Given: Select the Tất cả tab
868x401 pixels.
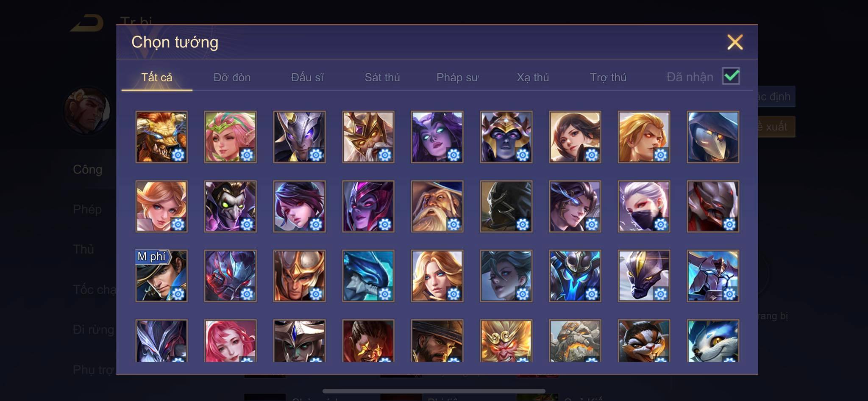Looking at the screenshot, I should pyautogui.click(x=157, y=77).
